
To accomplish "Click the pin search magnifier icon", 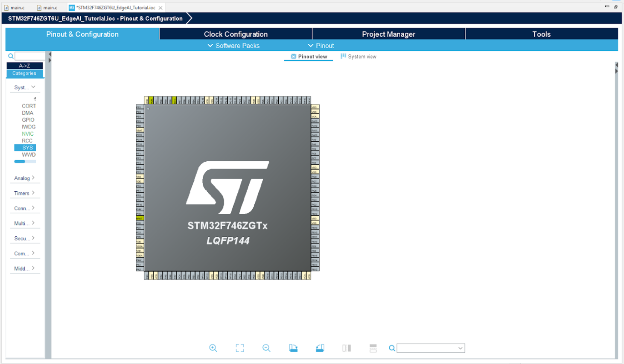I will 392,348.
